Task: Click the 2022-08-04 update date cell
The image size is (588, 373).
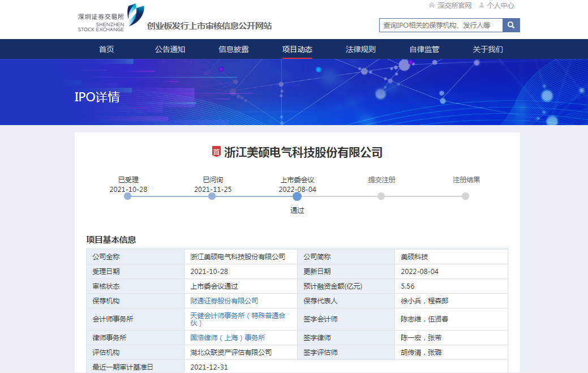Action: pyautogui.click(x=452, y=272)
